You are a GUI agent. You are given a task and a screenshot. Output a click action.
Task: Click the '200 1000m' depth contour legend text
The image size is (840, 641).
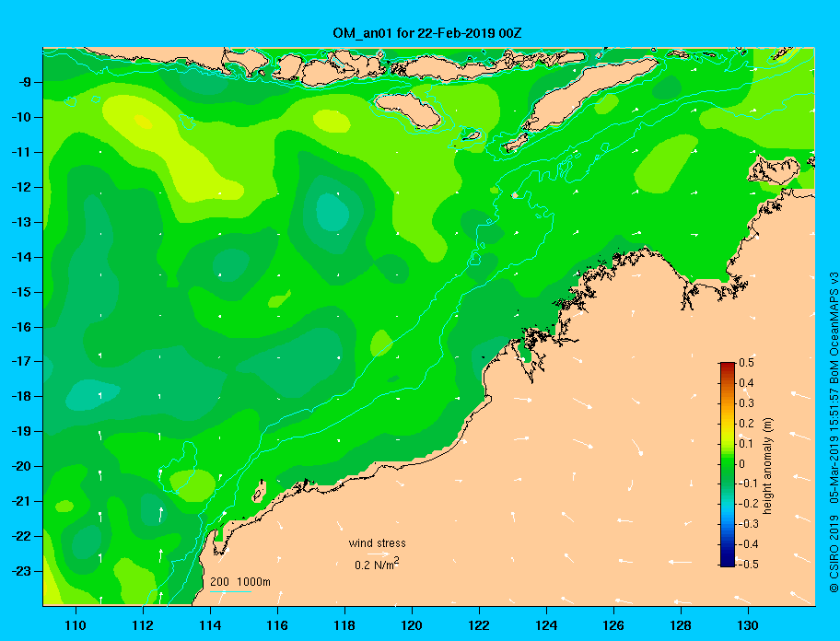[x=240, y=582]
